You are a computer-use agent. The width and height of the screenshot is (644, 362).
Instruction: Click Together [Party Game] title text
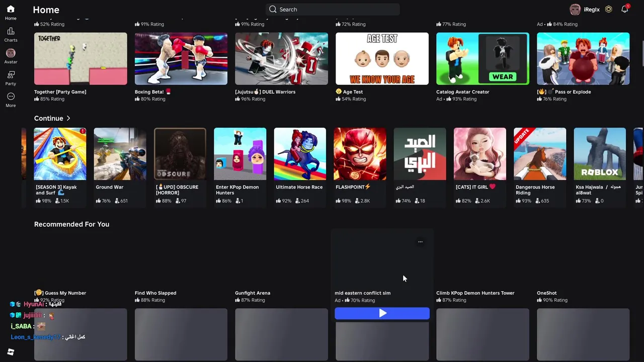tap(60, 92)
